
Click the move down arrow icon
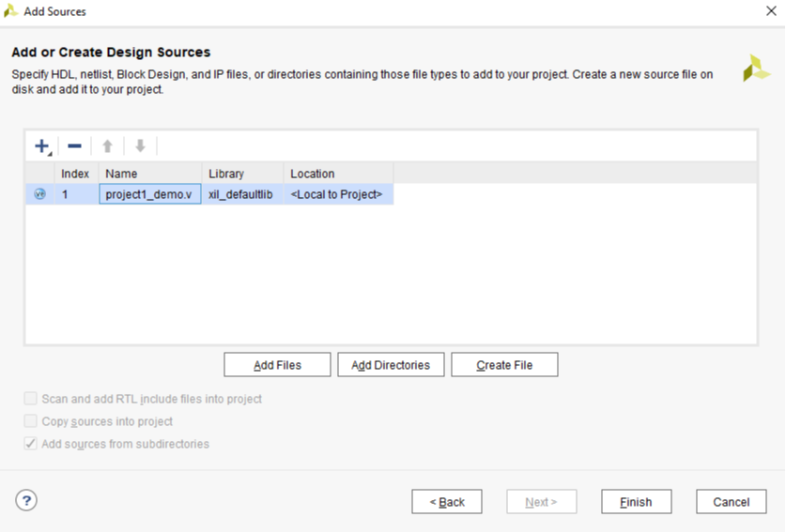[140, 146]
